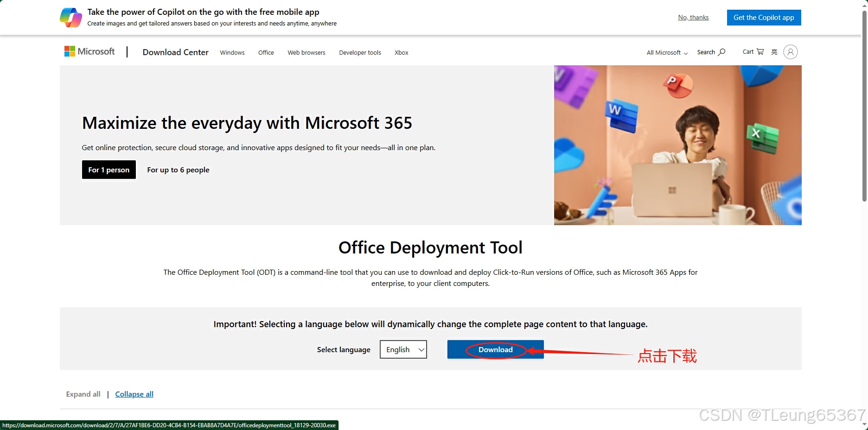Click the Office Deployment Tool heading
This screenshot has width=868, height=430.
pyautogui.click(x=430, y=247)
